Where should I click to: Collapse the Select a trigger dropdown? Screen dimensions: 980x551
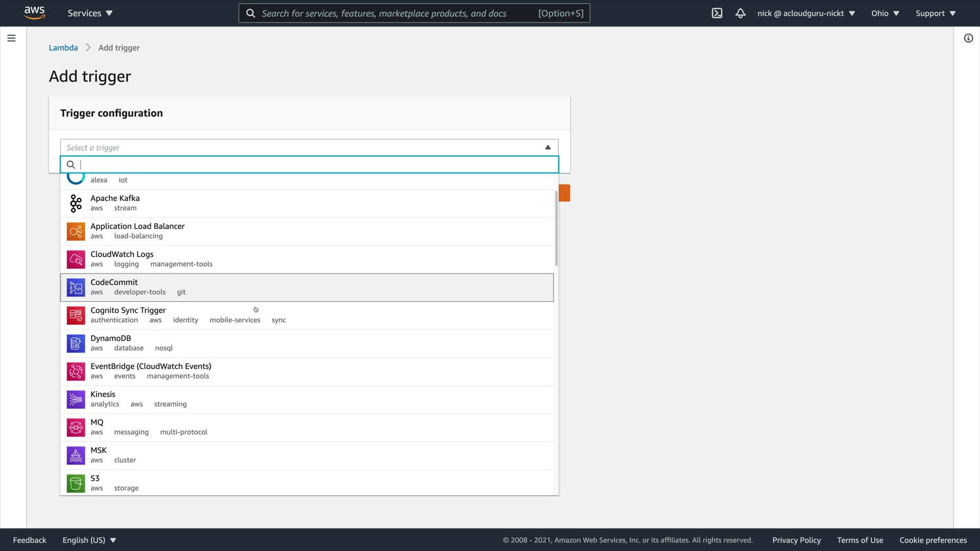click(x=548, y=147)
